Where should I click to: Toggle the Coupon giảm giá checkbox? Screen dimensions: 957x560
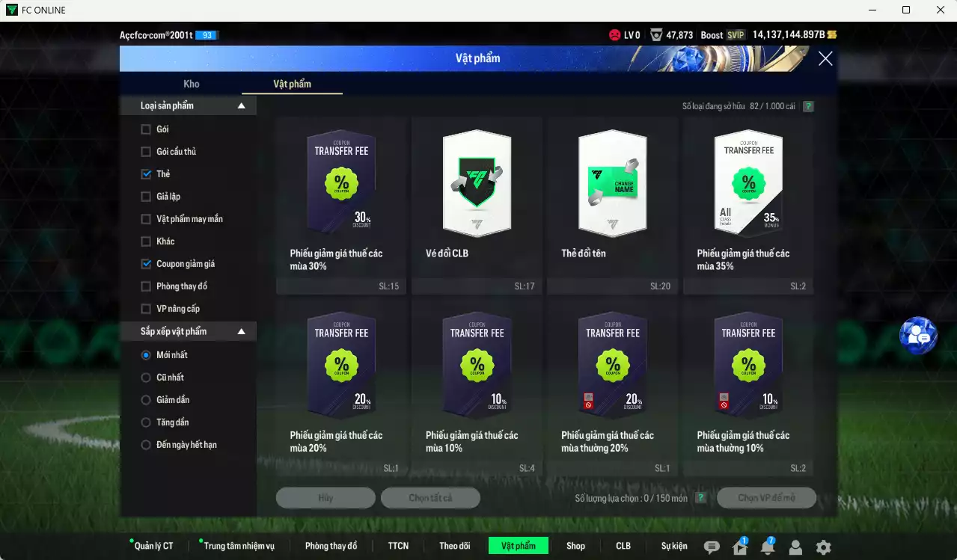(146, 264)
